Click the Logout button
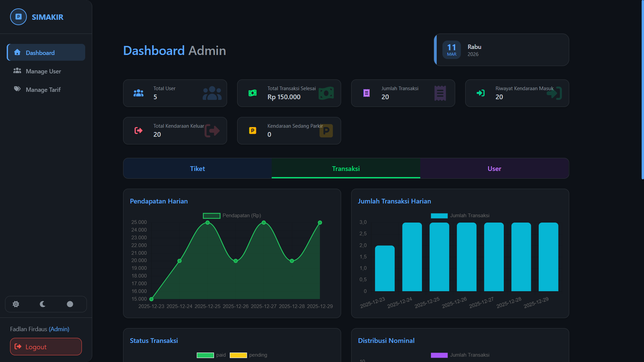The width and height of the screenshot is (644, 362). pyautogui.click(x=46, y=347)
